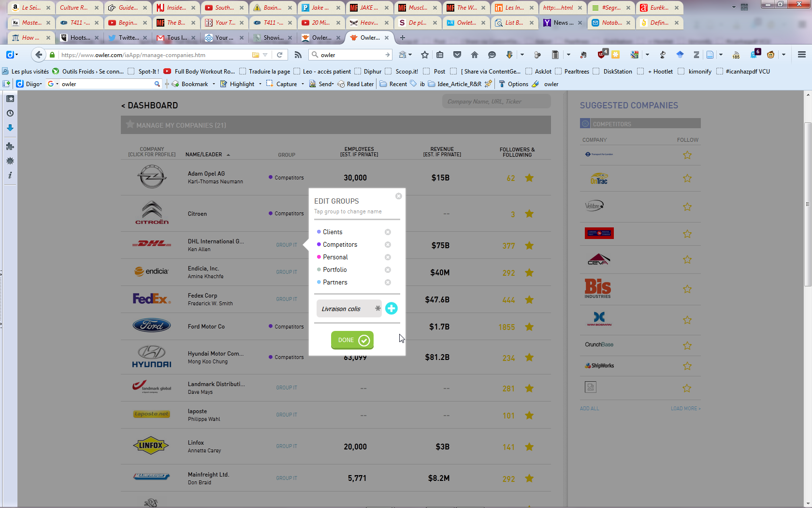Close the Edit Groups popup
Viewport: 812px width, 508px height.
[x=398, y=196]
